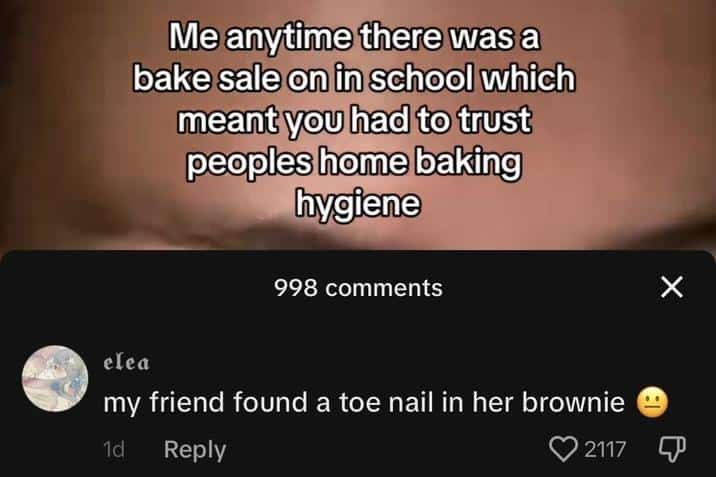Open elea's round profile avatar
The width and height of the screenshot is (716, 477).
tap(55, 378)
